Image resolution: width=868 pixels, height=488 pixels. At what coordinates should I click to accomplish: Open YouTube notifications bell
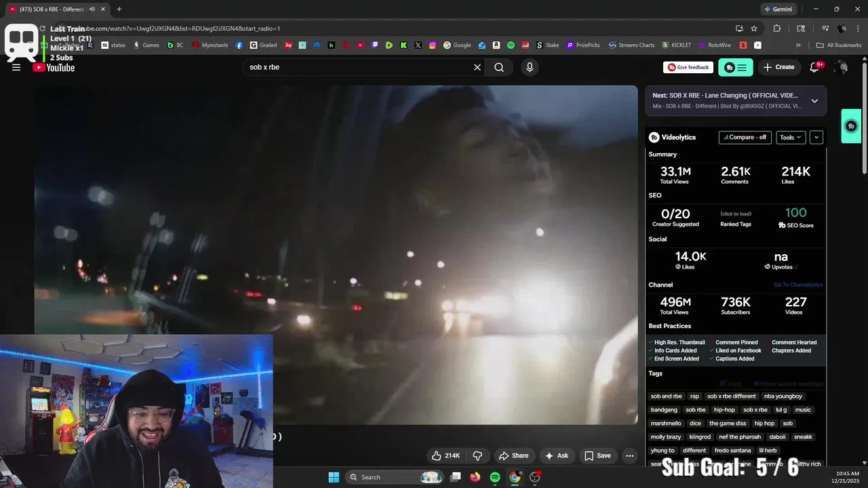click(815, 67)
